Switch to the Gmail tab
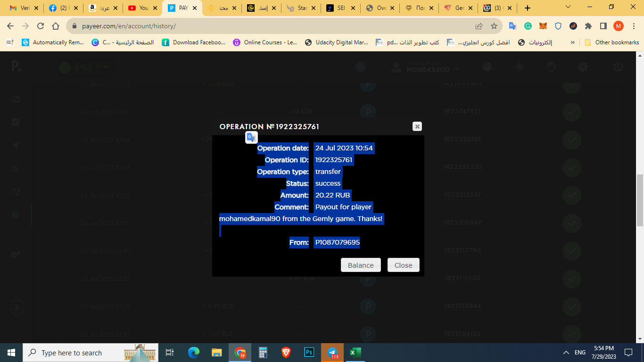 coord(24,8)
